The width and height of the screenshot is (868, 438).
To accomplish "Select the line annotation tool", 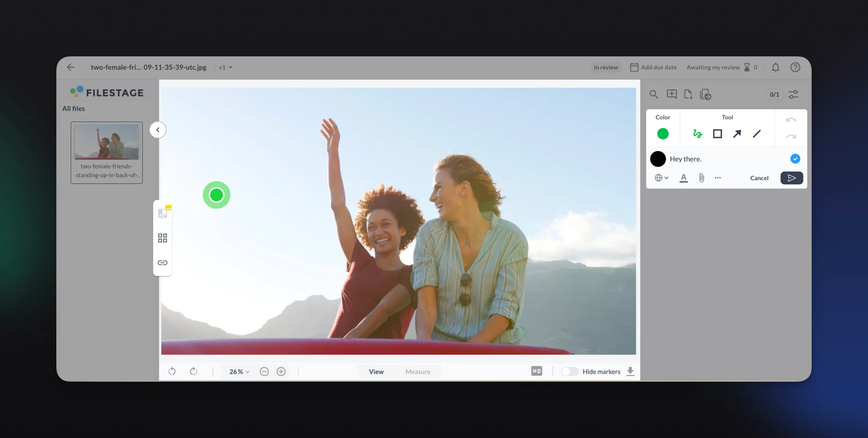I will 757,134.
